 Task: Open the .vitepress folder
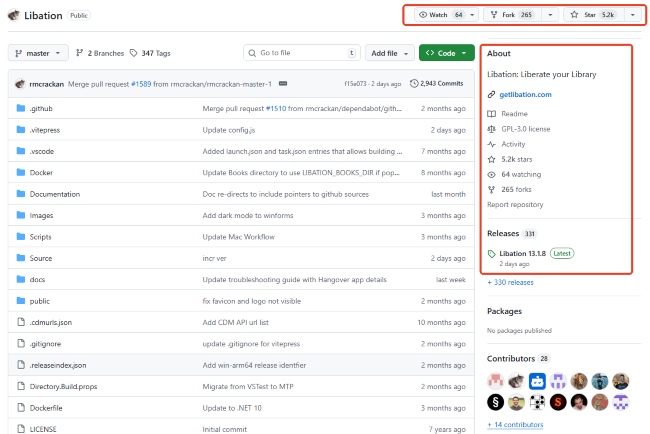45,130
